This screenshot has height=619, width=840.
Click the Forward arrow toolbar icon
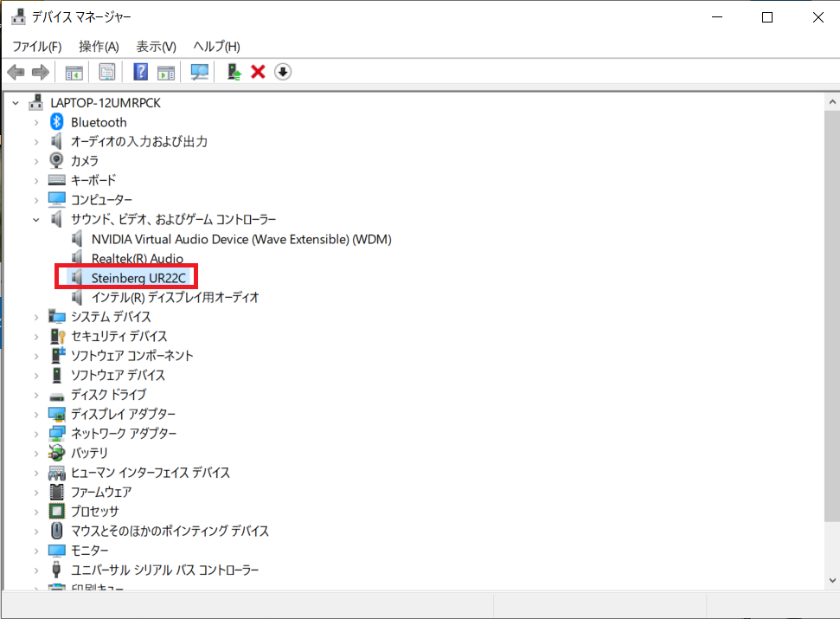point(41,72)
